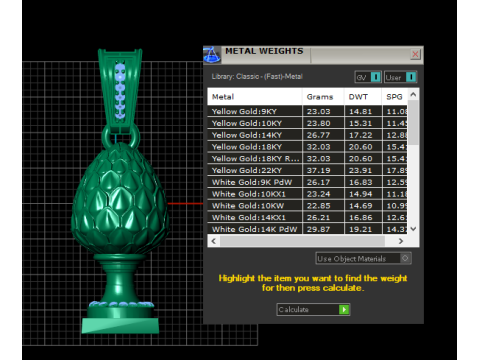This screenshot has width=480, height=360.
Task: Click the 17.22 DWT value
Action: (x=360, y=135)
